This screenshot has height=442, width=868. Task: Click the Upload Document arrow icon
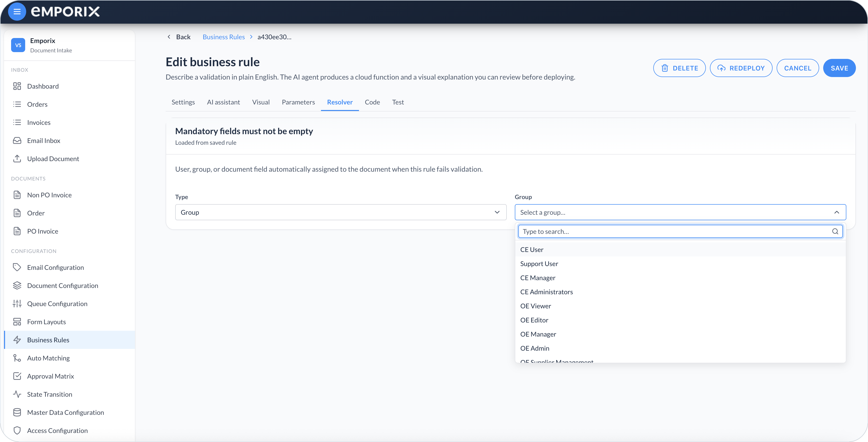17,159
